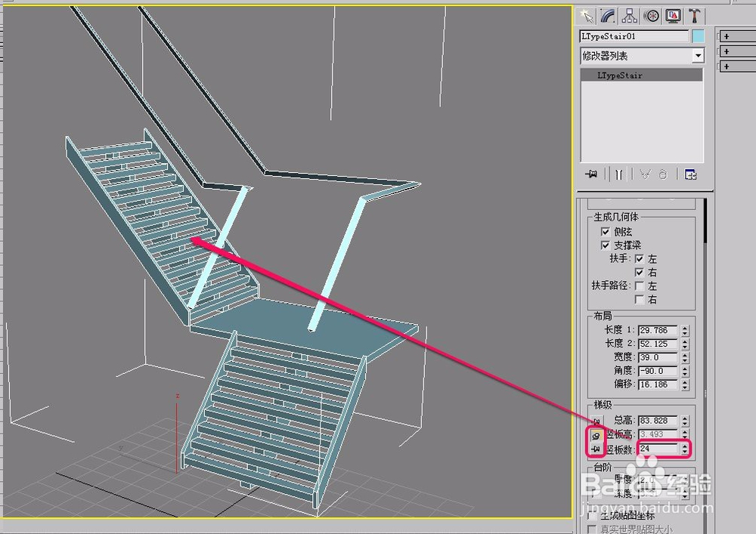Toggle the pin button beside 竖板数
This screenshot has height=534, width=756.
(596, 449)
